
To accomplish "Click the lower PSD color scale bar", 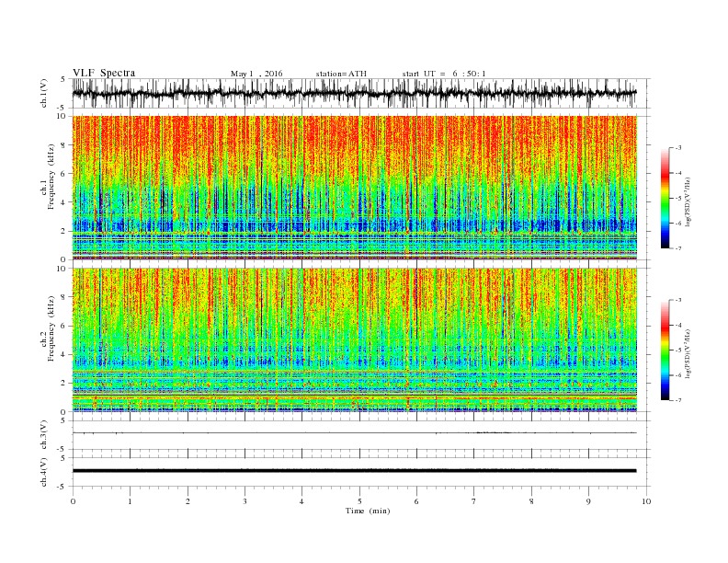I will point(665,350).
